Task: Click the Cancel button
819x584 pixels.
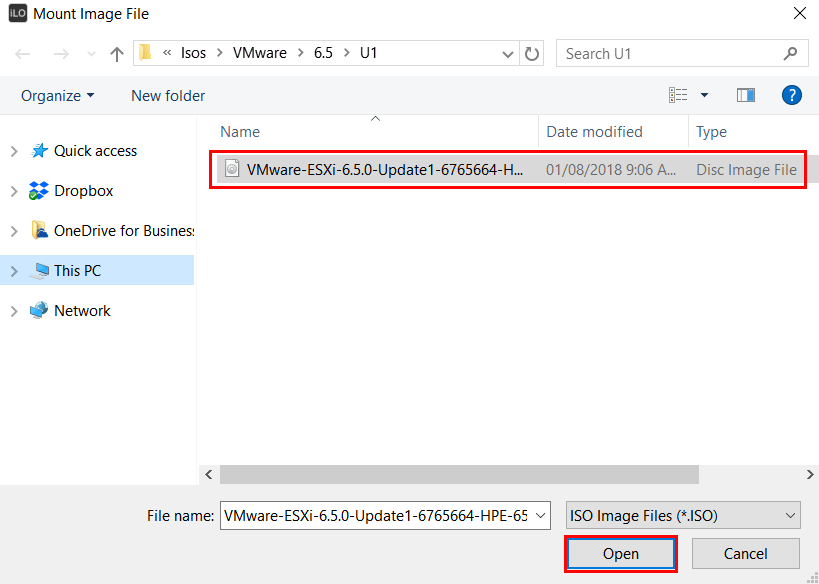Action: pos(745,554)
